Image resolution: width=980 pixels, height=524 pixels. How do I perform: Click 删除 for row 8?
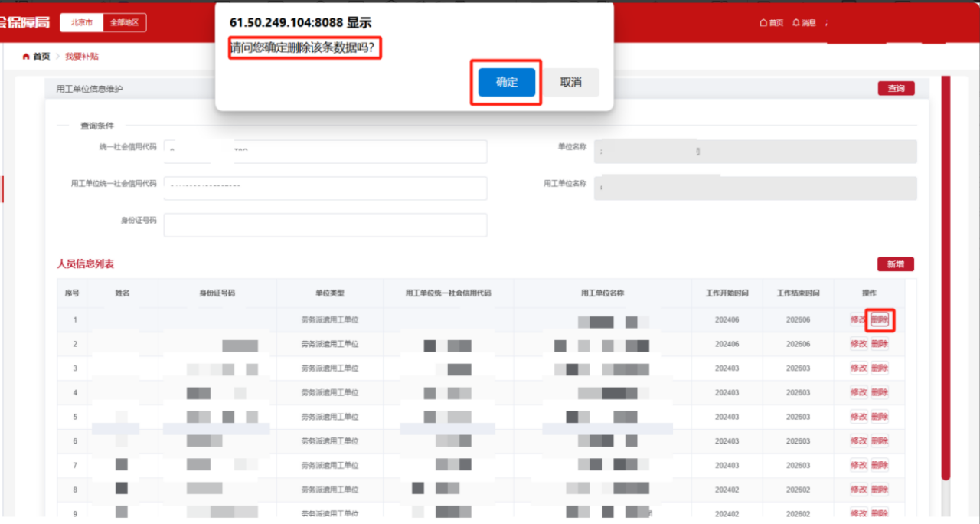pos(880,490)
